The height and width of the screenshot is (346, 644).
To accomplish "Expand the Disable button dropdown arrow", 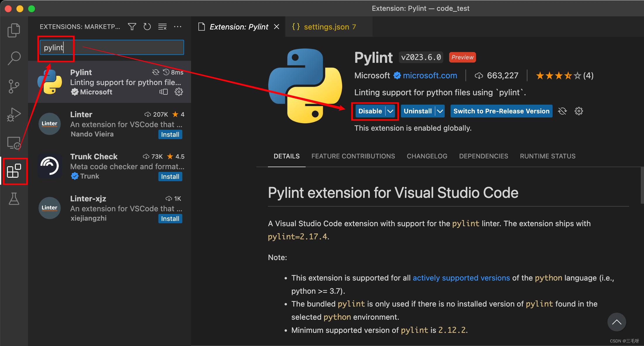I will pyautogui.click(x=390, y=111).
